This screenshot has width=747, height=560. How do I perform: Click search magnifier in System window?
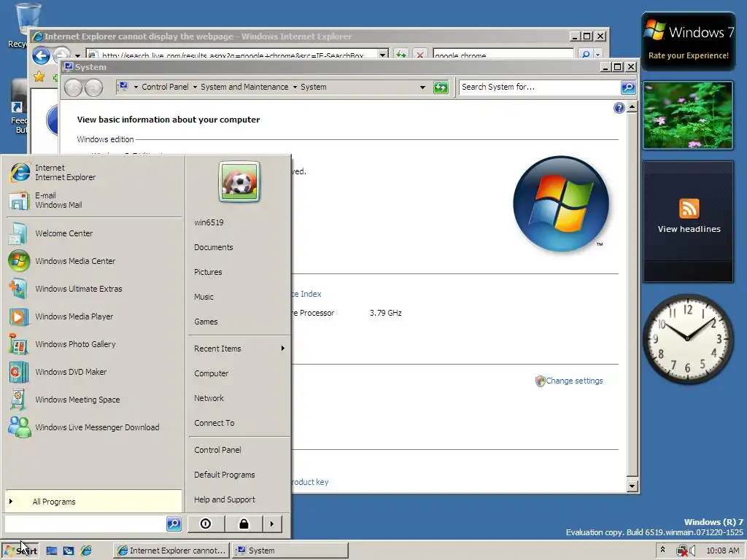(x=628, y=87)
